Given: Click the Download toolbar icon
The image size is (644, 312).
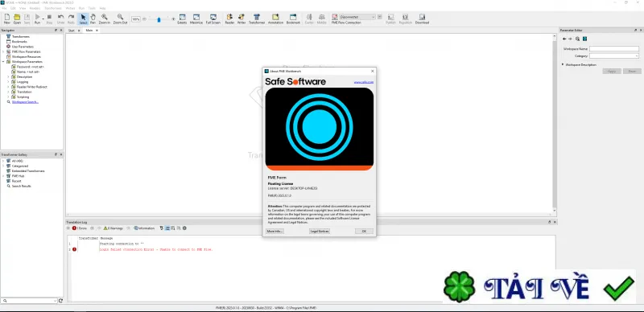Looking at the screenshot, I should pos(422,18).
